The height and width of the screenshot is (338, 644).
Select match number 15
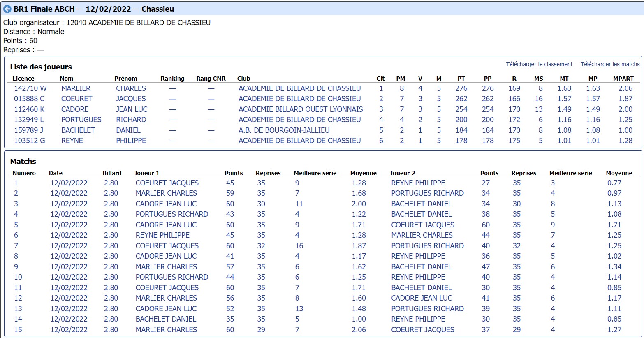tap(18, 330)
